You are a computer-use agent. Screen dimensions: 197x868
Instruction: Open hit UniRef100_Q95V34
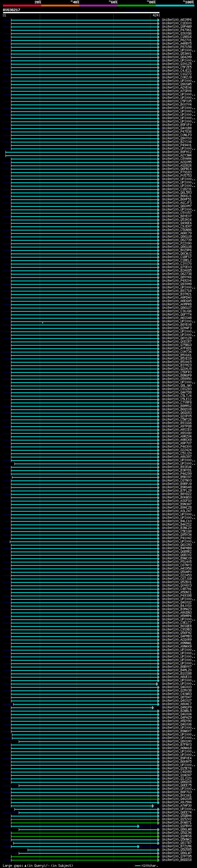176,535
